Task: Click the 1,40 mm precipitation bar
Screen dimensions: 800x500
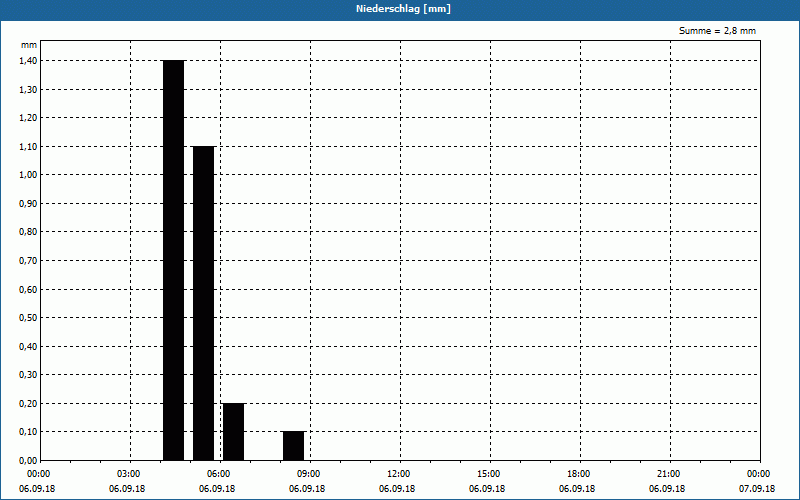Action: point(173,260)
